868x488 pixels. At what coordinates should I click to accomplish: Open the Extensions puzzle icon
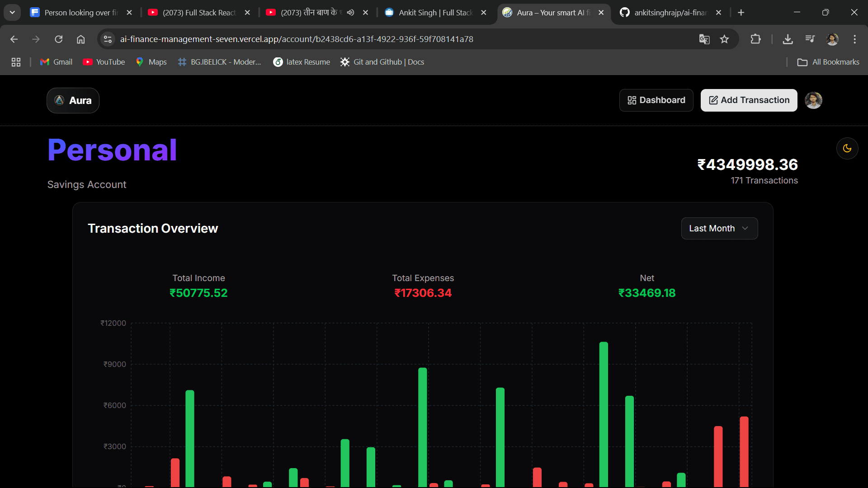coord(755,39)
